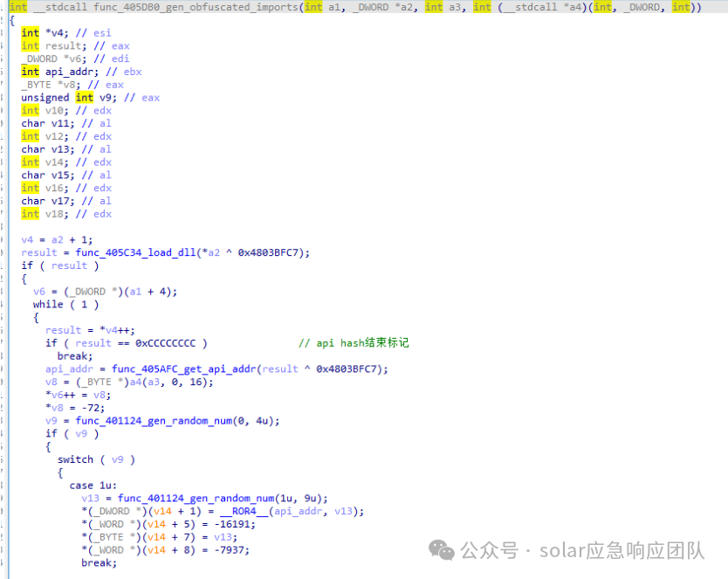Screen dimensions: 728x579
Task: Click the comment 'api hash结束标记'
Action: [x=354, y=343]
